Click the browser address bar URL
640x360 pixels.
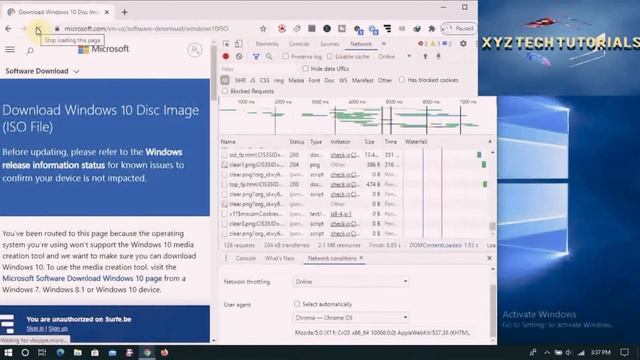[x=146, y=29]
